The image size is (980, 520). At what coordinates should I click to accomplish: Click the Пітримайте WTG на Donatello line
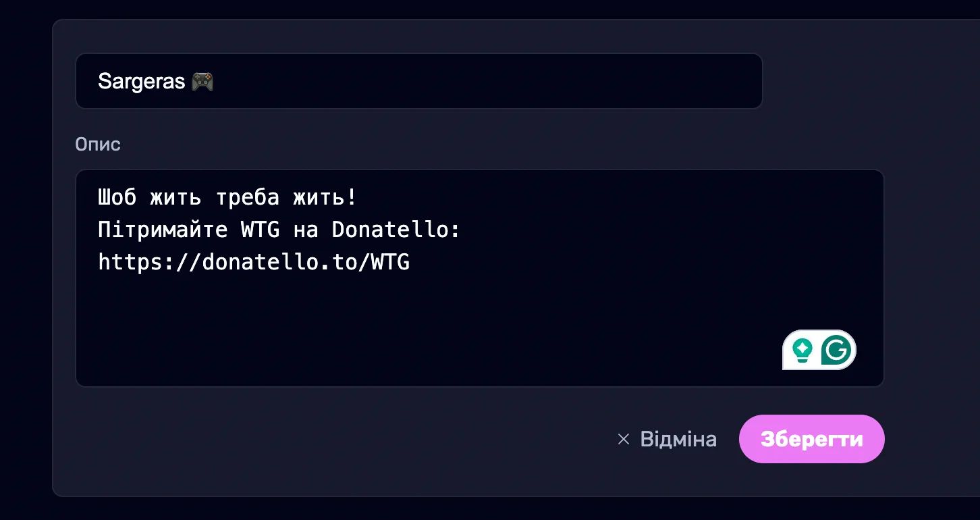pyautogui.click(x=279, y=230)
